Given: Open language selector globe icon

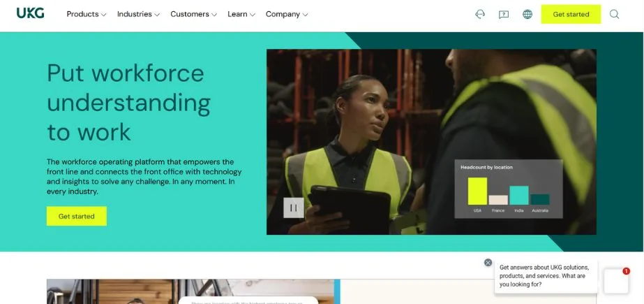Looking at the screenshot, I should tap(527, 14).
